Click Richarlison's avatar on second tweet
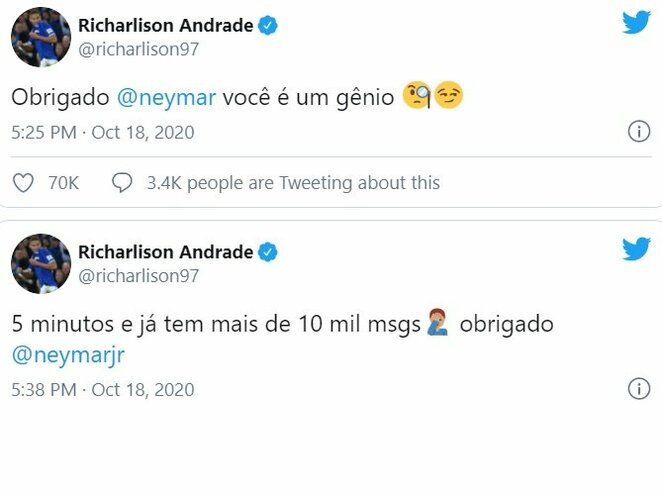This screenshot has height=495, width=662. point(40,266)
